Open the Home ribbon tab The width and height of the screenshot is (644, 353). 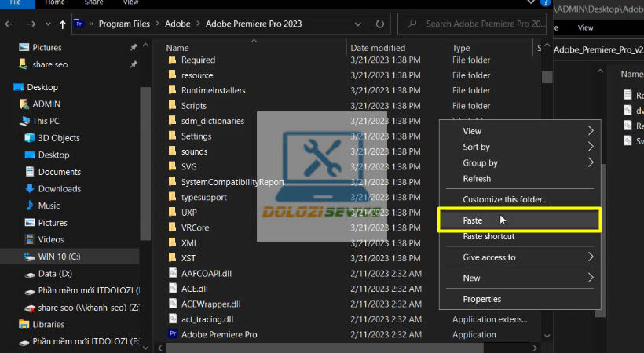[x=55, y=2]
